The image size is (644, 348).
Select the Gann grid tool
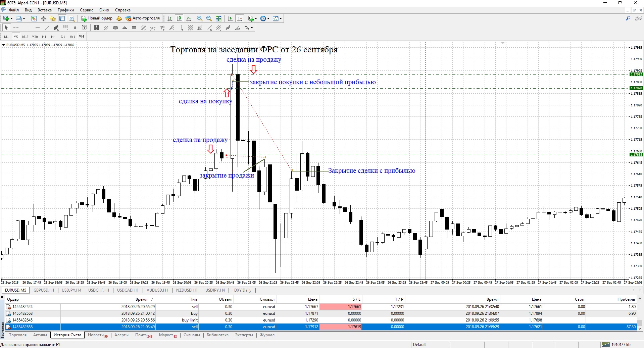(190, 28)
